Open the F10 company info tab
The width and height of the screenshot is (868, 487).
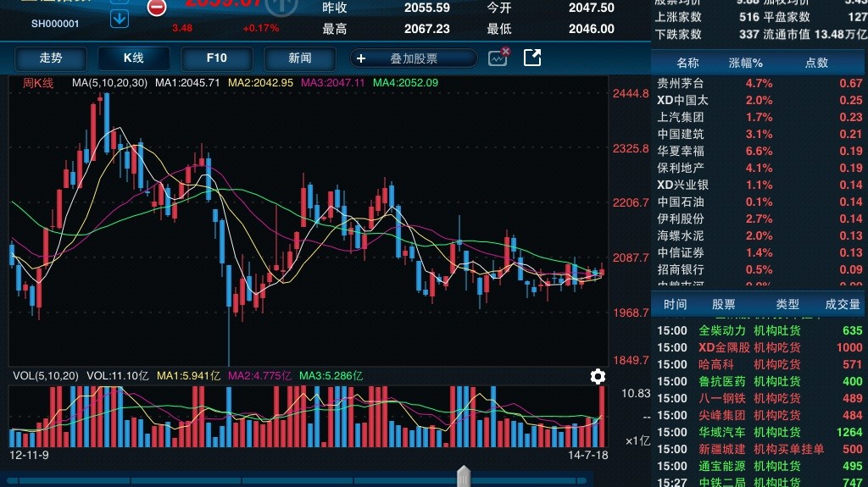point(217,58)
